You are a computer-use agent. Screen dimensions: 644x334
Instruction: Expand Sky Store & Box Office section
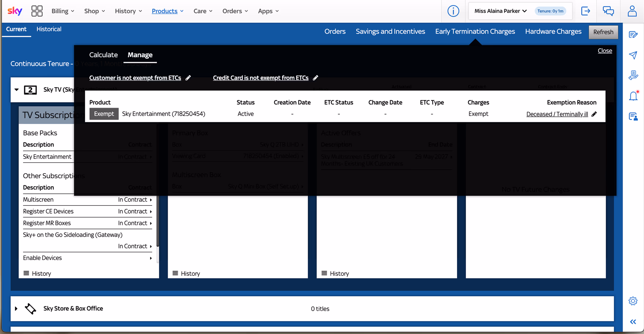pos(16,309)
